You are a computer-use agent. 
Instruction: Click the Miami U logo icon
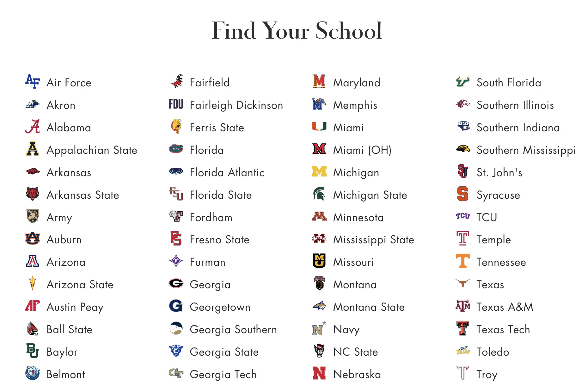click(319, 126)
